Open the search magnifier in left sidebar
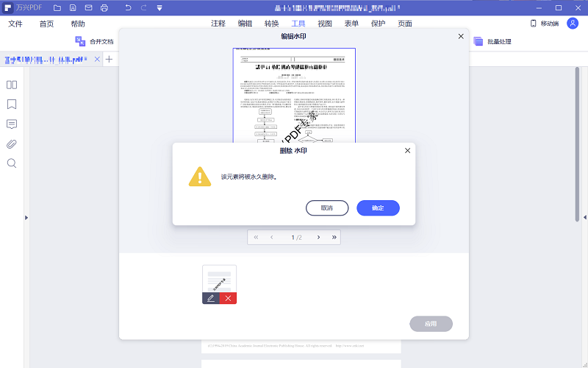The image size is (588, 368). coord(12,163)
